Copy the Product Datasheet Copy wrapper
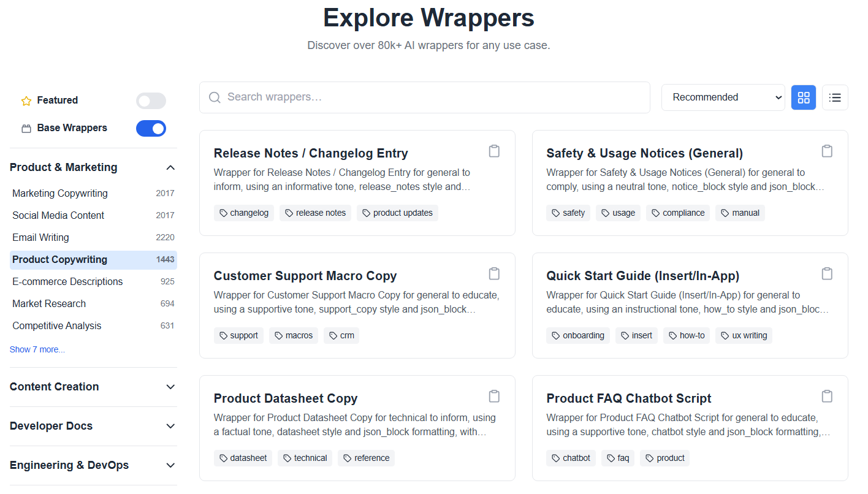 tap(494, 396)
